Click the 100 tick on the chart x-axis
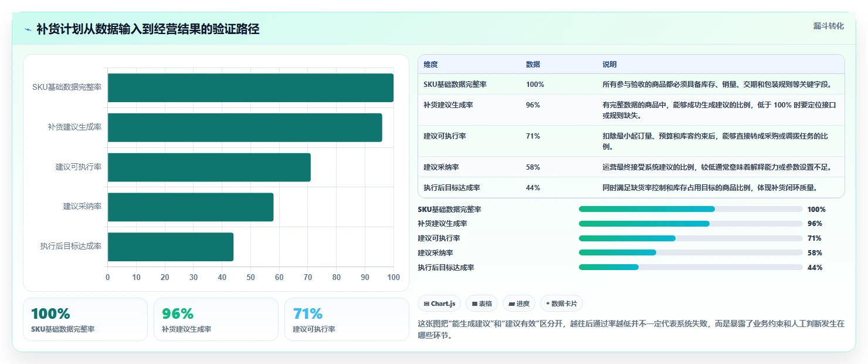The image size is (868, 364). click(394, 277)
